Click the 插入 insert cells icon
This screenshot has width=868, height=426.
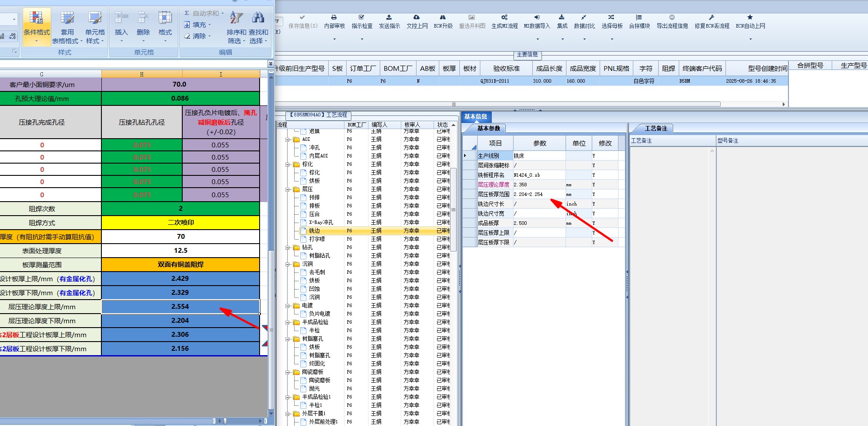pos(121,18)
